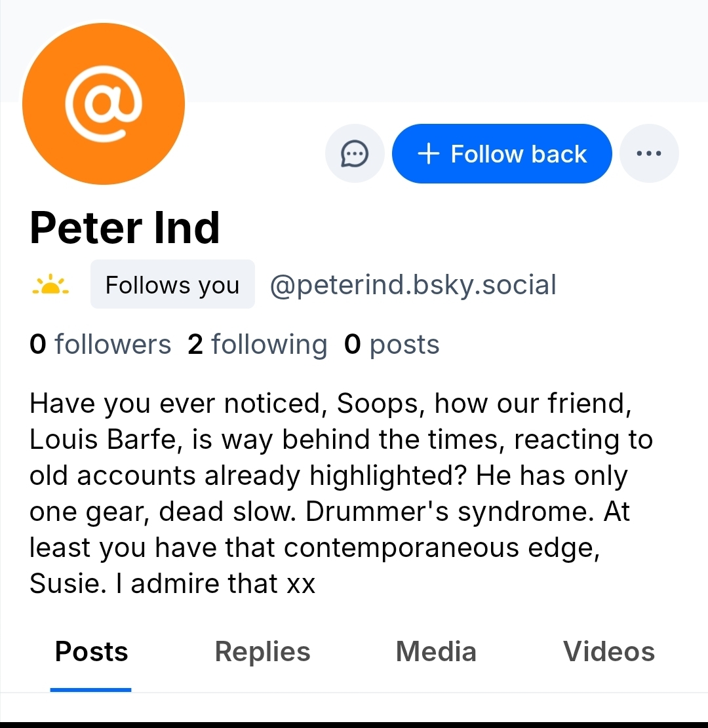Switch to the Videos tab
Screen dimensions: 708x728
[x=608, y=652]
